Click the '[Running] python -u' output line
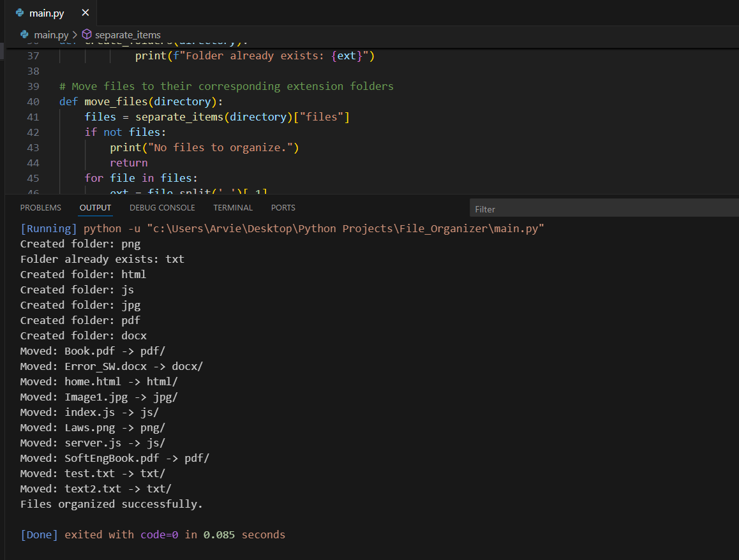Screen dimensions: 739x560 282,229
